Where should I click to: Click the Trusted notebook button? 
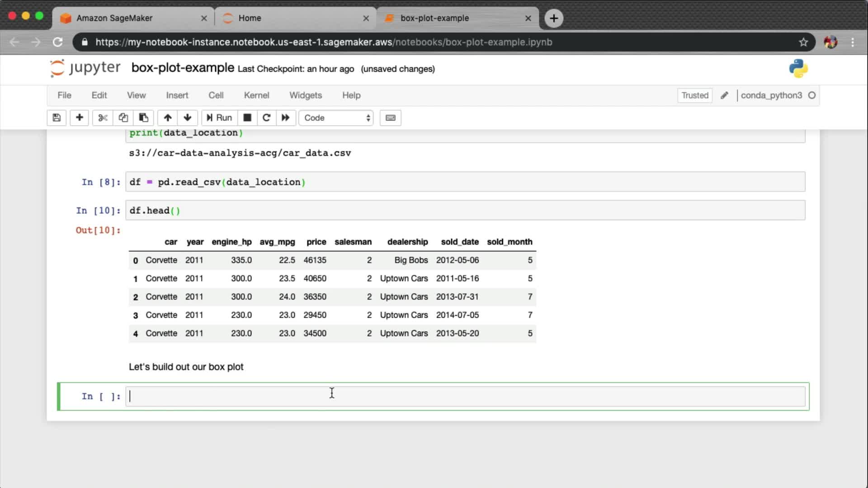tap(694, 95)
